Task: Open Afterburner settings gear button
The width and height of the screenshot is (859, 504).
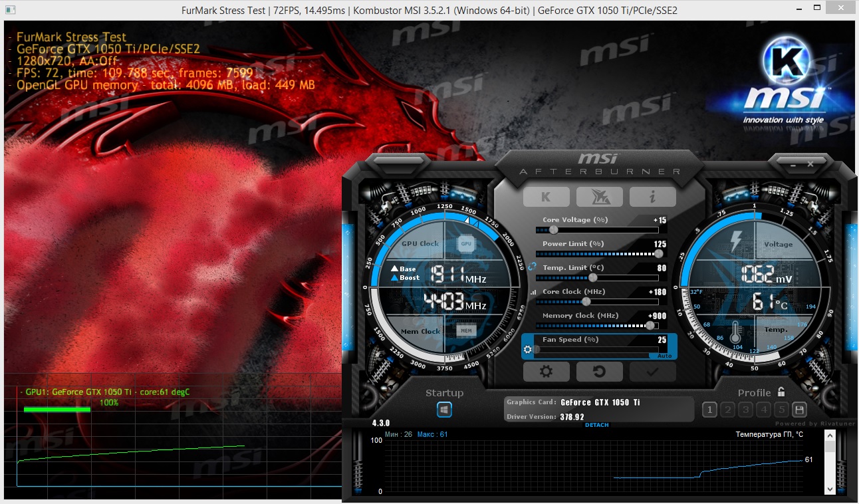Action: tap(547, 372)
